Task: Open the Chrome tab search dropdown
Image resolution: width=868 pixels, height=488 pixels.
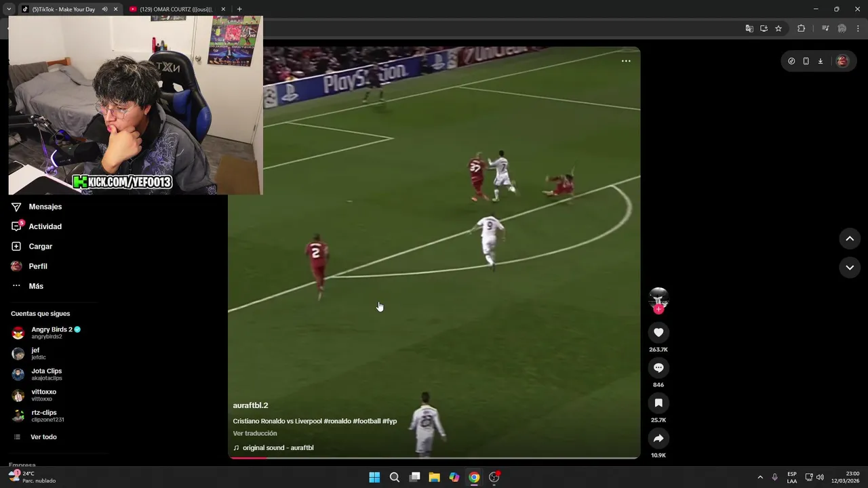Action: 9,9
